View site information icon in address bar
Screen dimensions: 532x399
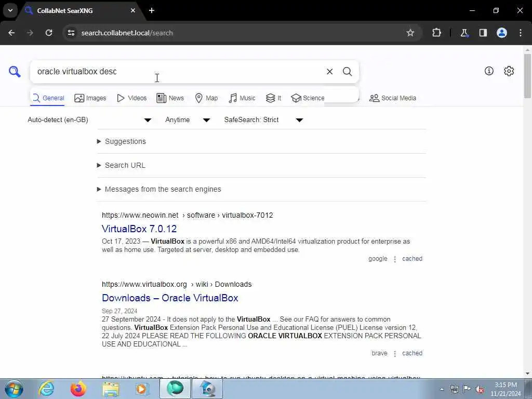click(71, 33)
